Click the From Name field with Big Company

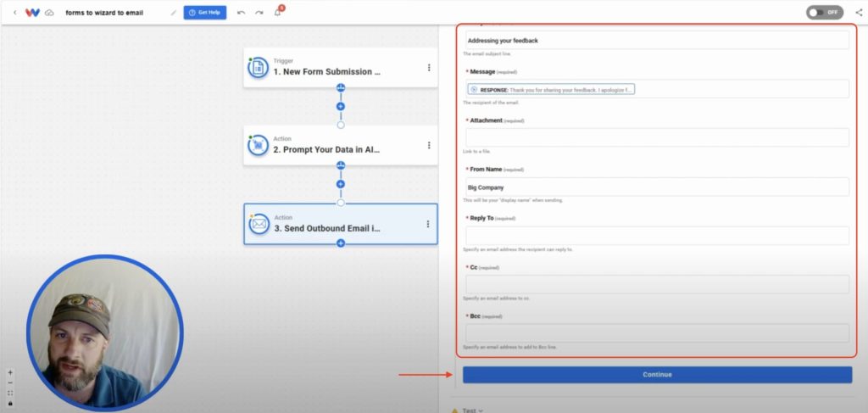[657, 187]
